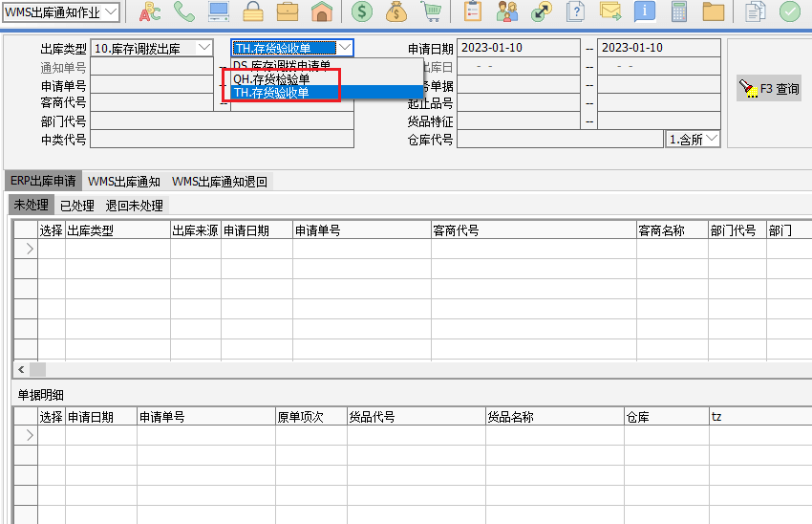Choose DS.库存调拨申请单 option in list
Image resolution: width=812 pixels, height=524 pixels.
pos(282,66)
